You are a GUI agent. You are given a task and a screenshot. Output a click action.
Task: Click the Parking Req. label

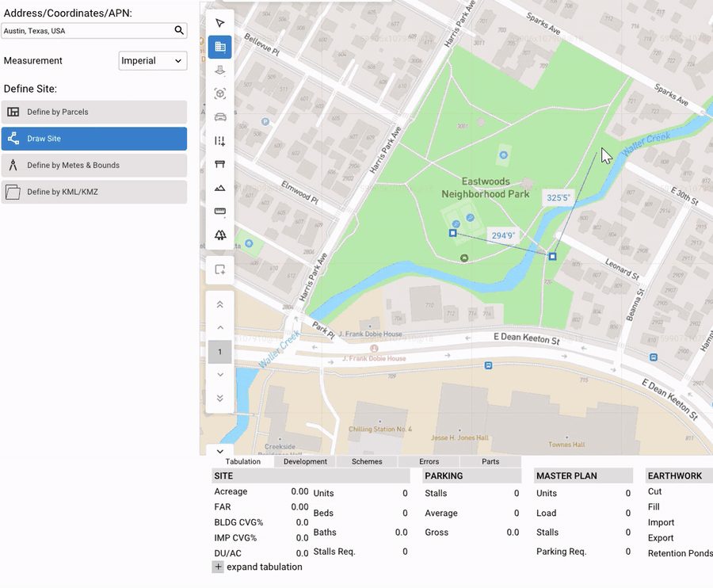point(561,552)
